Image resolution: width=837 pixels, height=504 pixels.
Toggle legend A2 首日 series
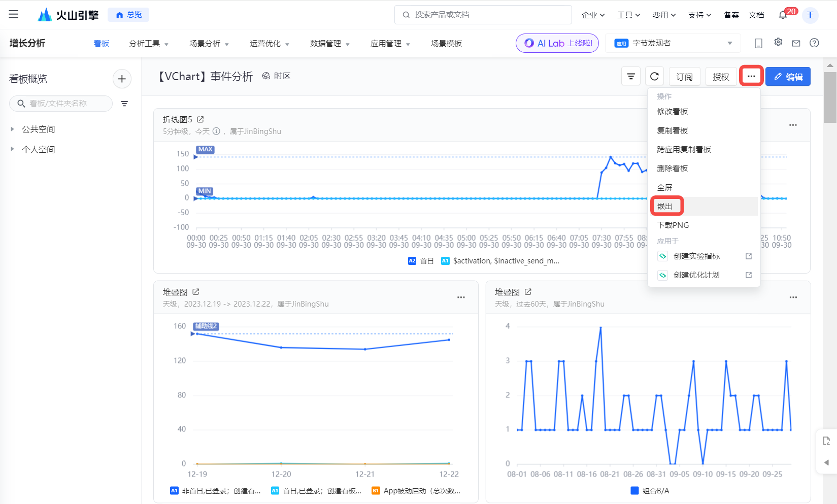pos(421,261)
